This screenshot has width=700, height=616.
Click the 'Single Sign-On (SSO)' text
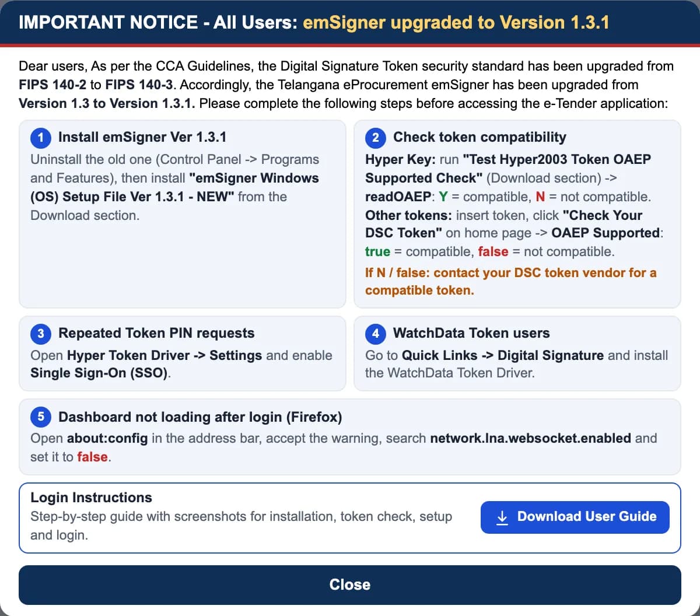(99, 373)
